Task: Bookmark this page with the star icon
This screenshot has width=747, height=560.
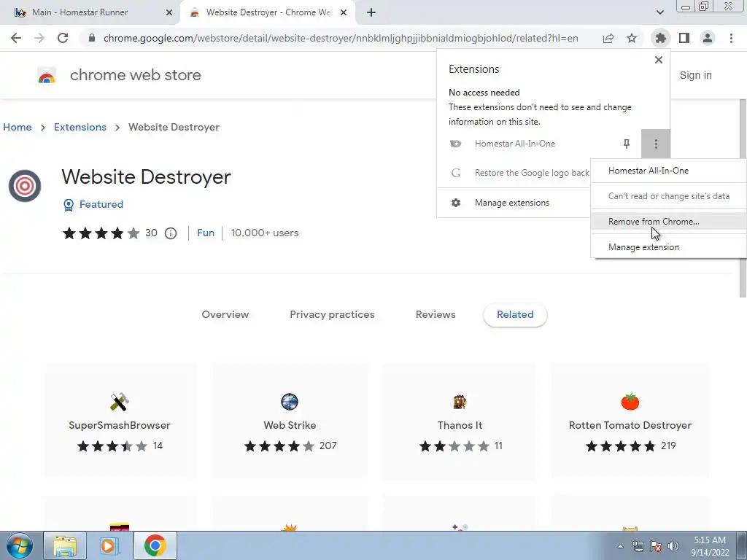Action: click(632, 38)
